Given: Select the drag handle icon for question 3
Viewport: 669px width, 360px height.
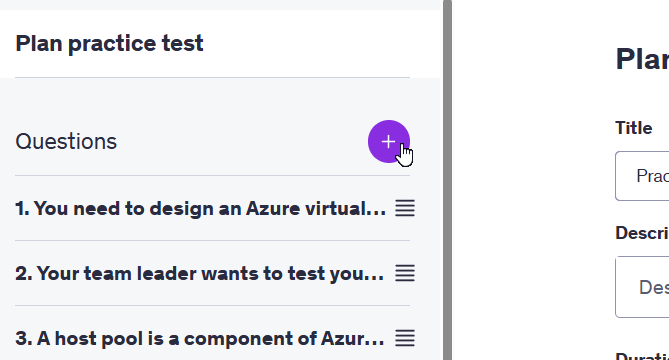Looking at the screenshot, I should (x=405, y=338).
